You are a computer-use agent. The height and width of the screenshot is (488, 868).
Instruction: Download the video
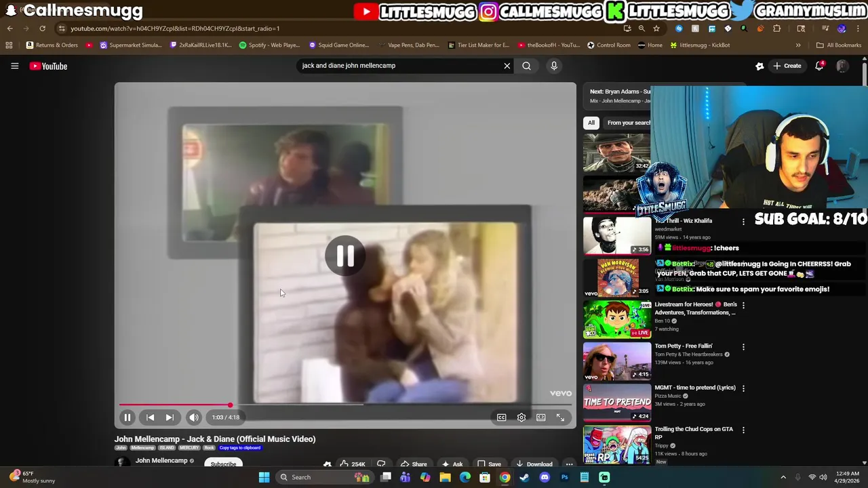click(x=534, y=464)
